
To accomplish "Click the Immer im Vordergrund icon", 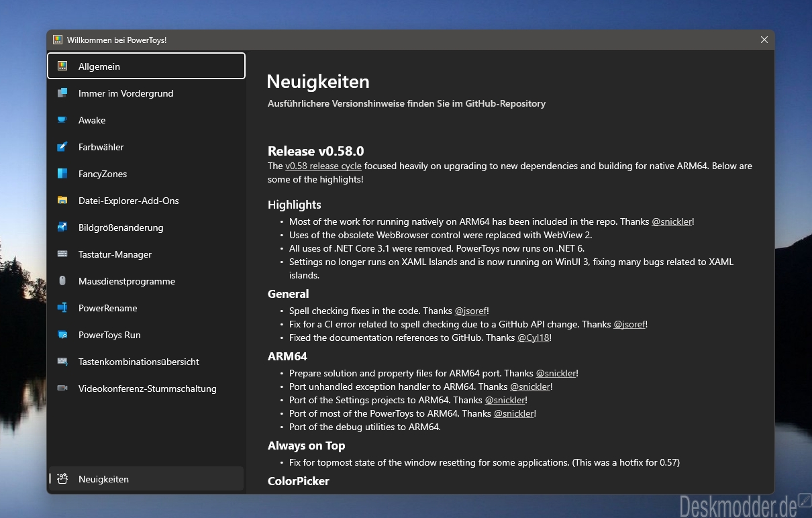I will pyautogui.click(x=62, y=93).
